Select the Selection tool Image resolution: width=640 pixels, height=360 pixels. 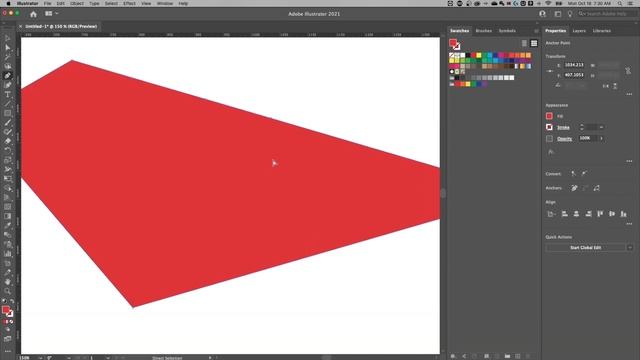pyautogui.click(x=7, y=38)
